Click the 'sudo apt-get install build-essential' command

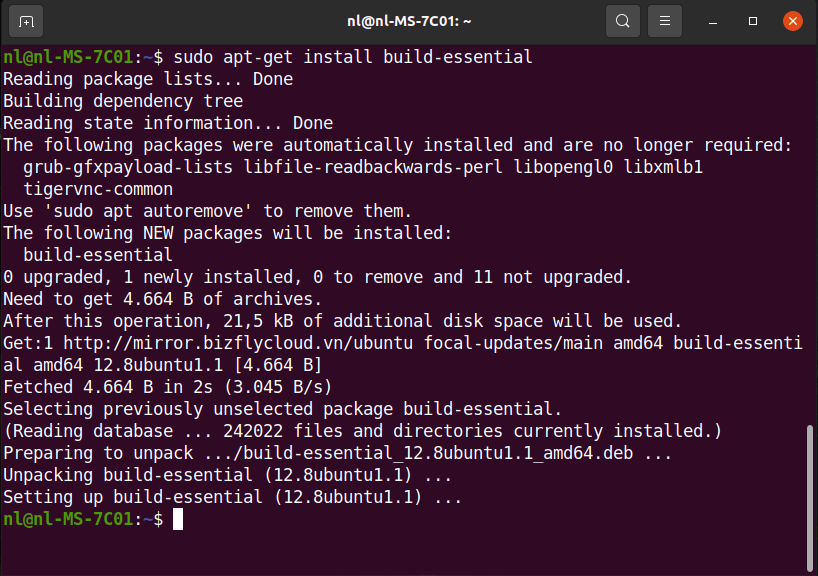(353, 57)
